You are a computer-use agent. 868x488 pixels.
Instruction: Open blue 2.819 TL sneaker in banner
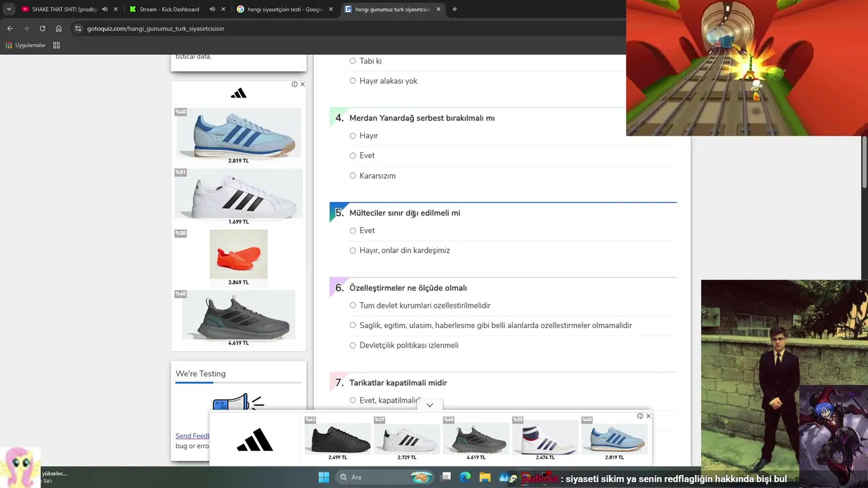pyautogui.click(x=614, y=439)
